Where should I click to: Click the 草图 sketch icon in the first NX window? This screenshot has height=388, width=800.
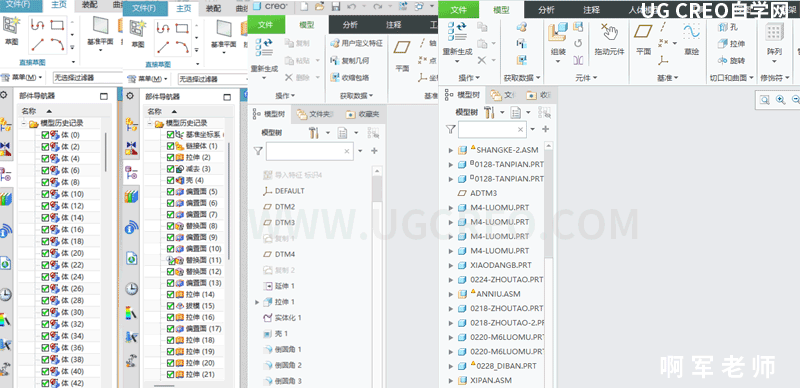(x=11, y=31)
